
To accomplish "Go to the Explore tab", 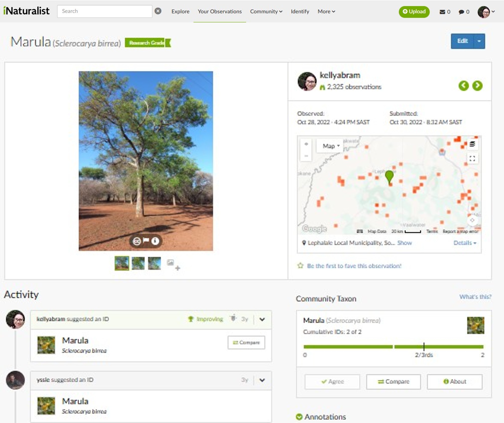I will 180,11.
